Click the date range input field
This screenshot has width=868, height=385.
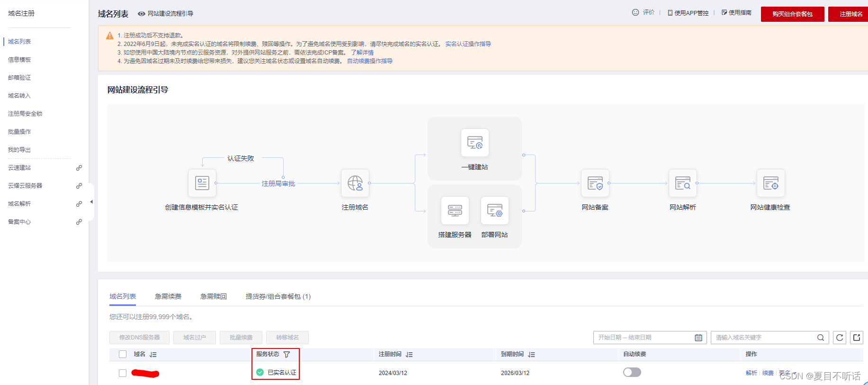click(650, 338)
